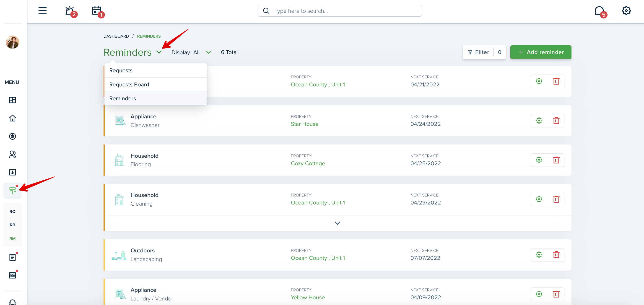The height and width of the screenshot is (305, 644).
Task: Open the contacts people icon in sidebar
Action: [13, 154]
